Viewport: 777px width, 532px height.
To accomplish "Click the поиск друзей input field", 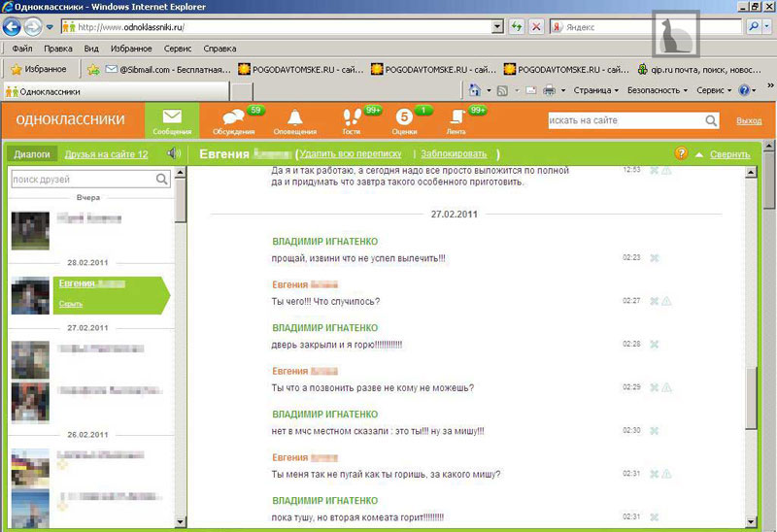I will [x=83, y=180].
